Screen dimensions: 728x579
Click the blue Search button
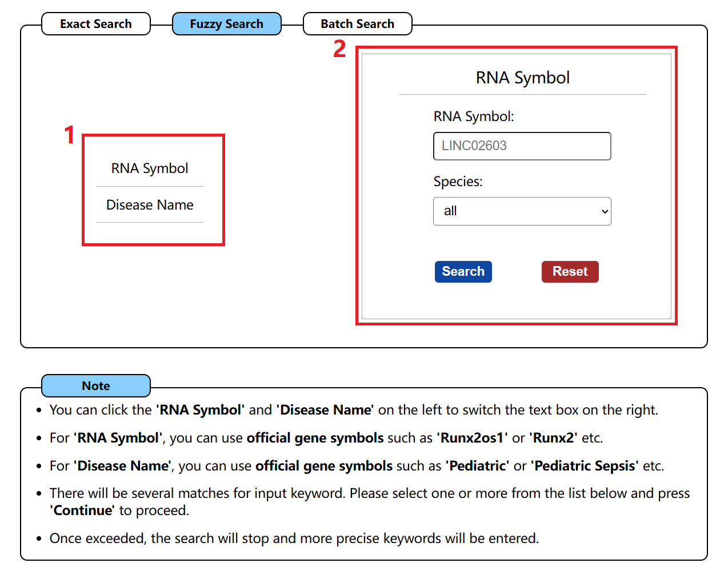pos(463,272)
